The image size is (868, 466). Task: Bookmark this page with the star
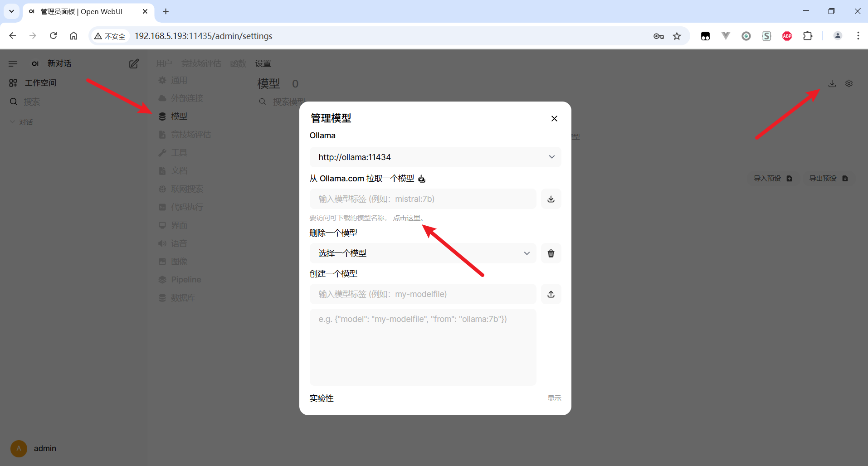(677, 36)
